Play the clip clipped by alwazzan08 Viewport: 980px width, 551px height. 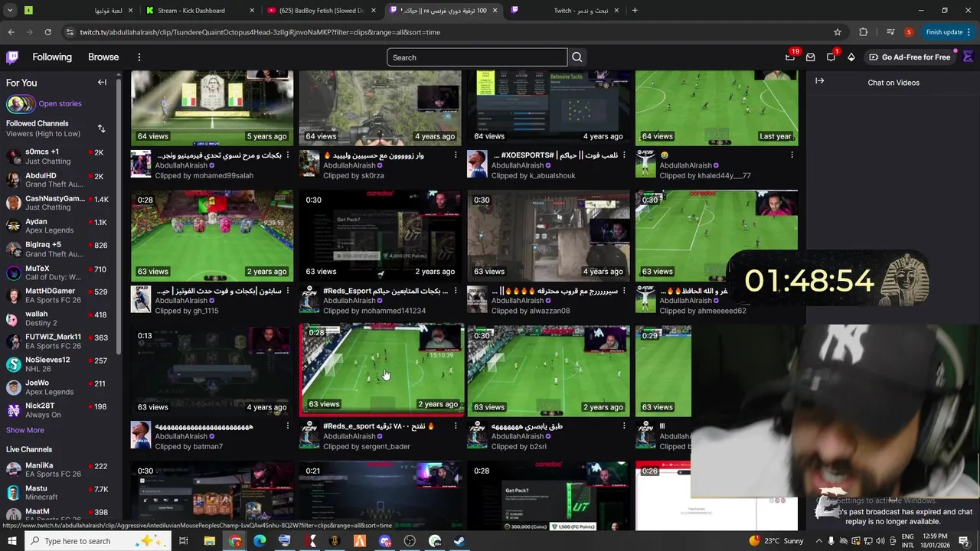(x=549, y=236)
